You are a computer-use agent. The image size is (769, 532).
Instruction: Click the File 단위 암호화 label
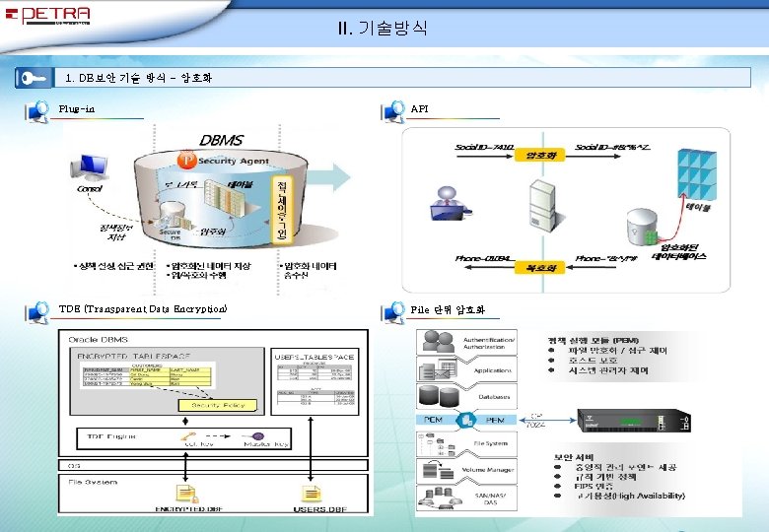(x=448, y=309)
